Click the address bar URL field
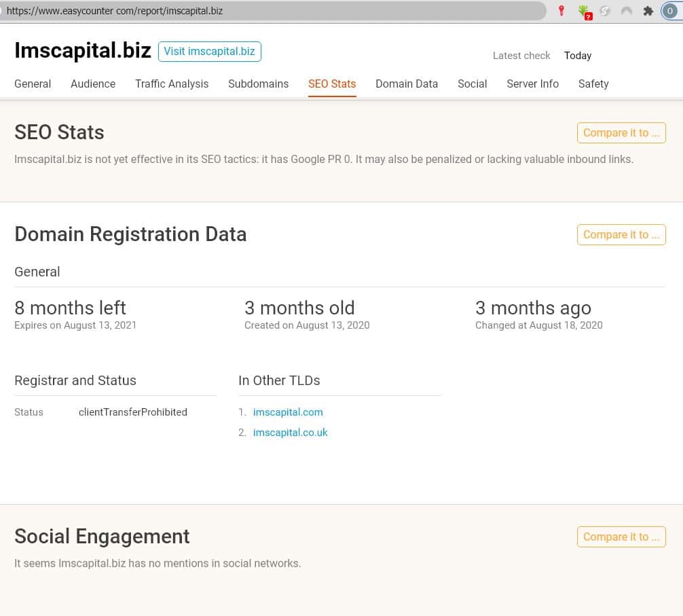This screenshot has width=683, height=616. point(272,11)
